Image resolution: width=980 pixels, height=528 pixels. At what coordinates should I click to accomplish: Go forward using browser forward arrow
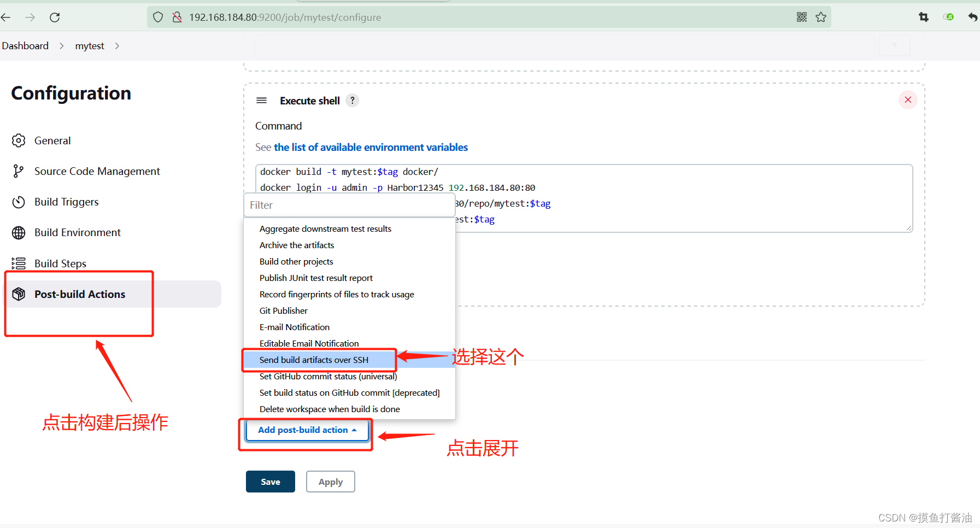pyautogui.click(x=30, y=17)
